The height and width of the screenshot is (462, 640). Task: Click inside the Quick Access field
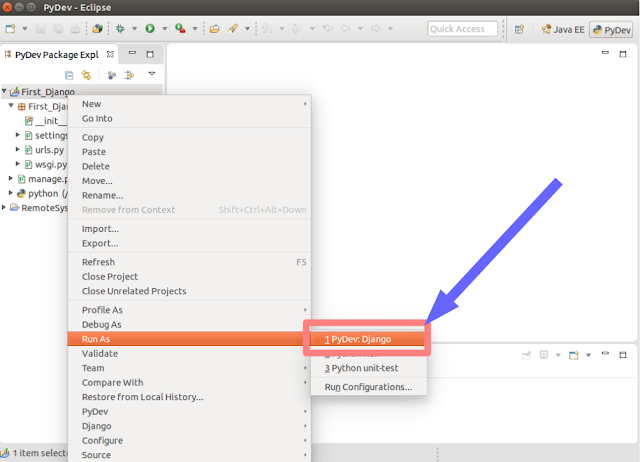click(x=462, y=29)
